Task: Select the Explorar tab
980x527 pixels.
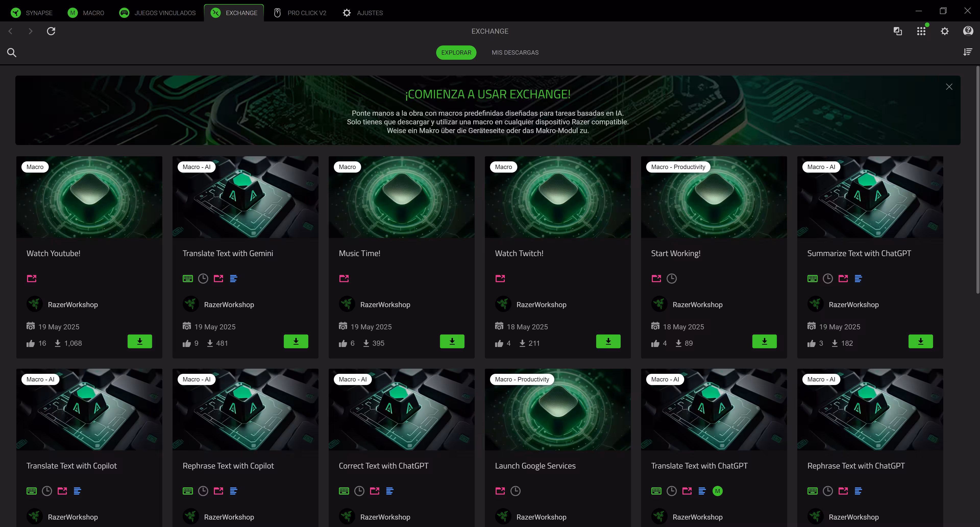Action: click(456, 53)
